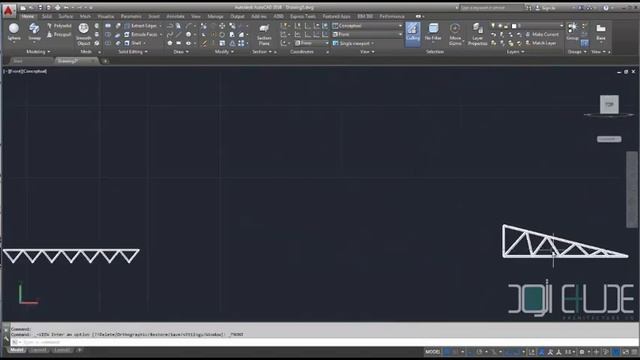This screenshot has height=360, width=640.
Task: Switch to the Mesh ribbon tab
Action: (x=85, y=17)
